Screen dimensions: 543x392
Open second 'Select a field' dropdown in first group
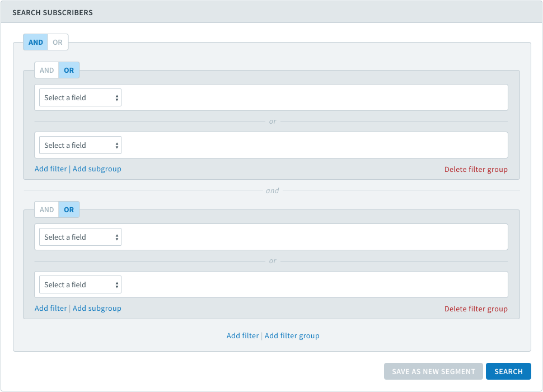pos(81,146)
